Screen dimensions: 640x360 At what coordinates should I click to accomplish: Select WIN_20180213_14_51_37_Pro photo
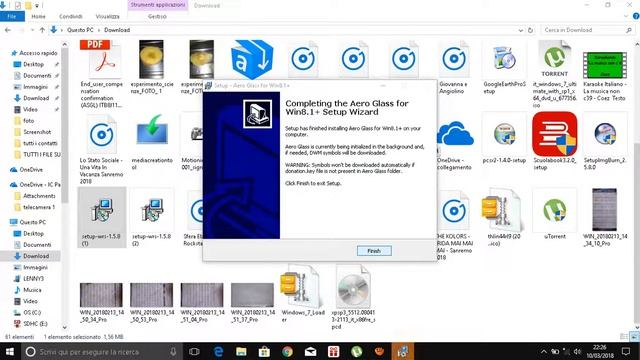click(x=252, y=302)
